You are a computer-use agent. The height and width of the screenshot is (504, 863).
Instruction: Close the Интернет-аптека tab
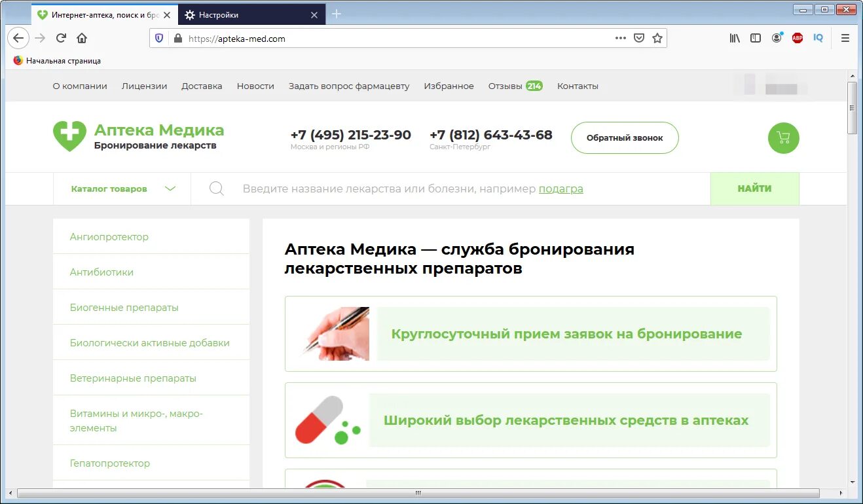166,14
